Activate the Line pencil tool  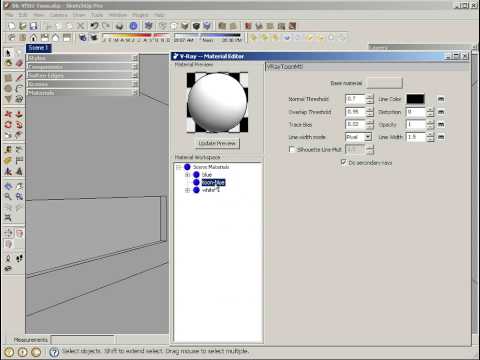pos(19,78)
